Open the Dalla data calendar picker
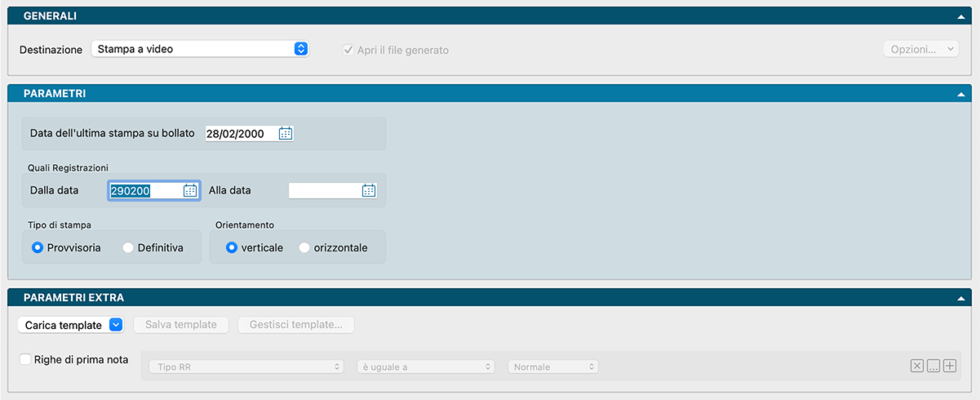Screen dimensions: 980x400 pyautogui.click(x=190, y=190)
